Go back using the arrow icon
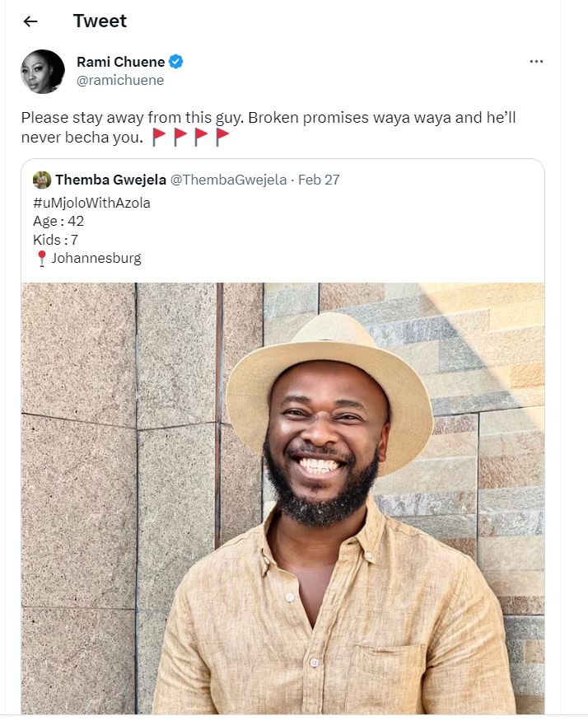Screen dimensions: 588x721 click(x=30, y=21)
